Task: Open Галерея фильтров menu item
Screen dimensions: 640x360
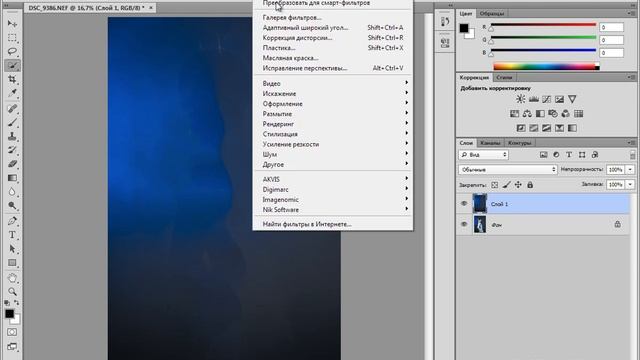Action: 333,18
